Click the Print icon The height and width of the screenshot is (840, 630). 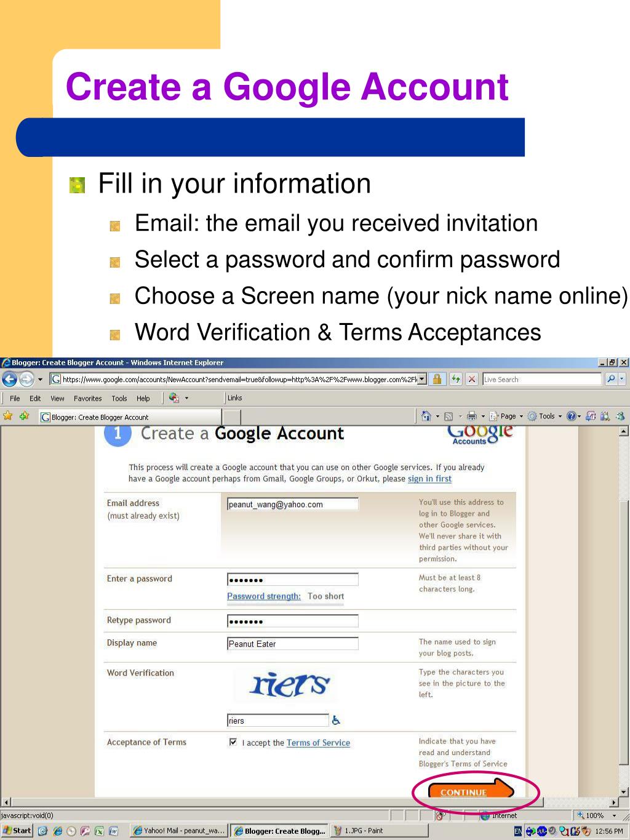[x=472, y=417]
